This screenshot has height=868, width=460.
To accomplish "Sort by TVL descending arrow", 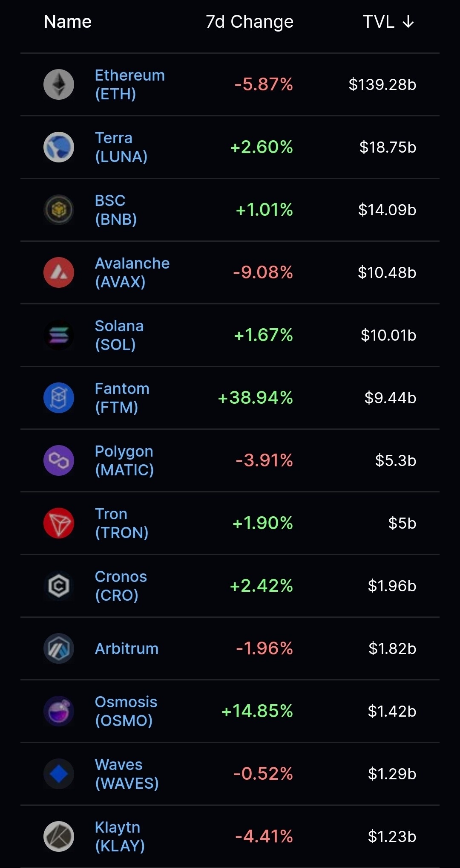I will tap(408, 22).
